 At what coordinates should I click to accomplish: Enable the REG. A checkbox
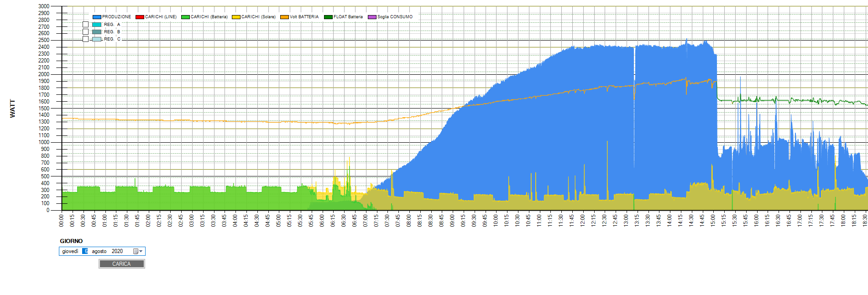(x=85, y=25)
